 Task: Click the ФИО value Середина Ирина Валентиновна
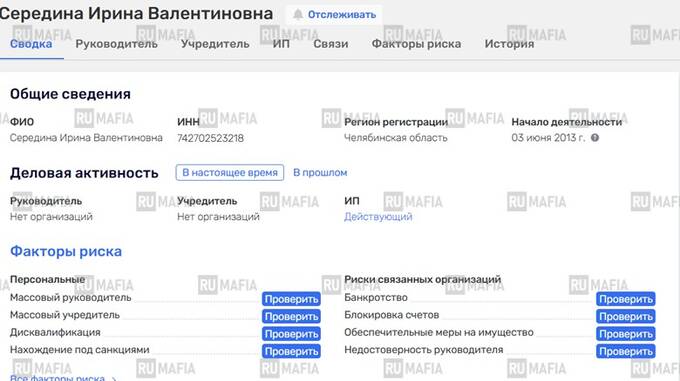tap(86, 138)
